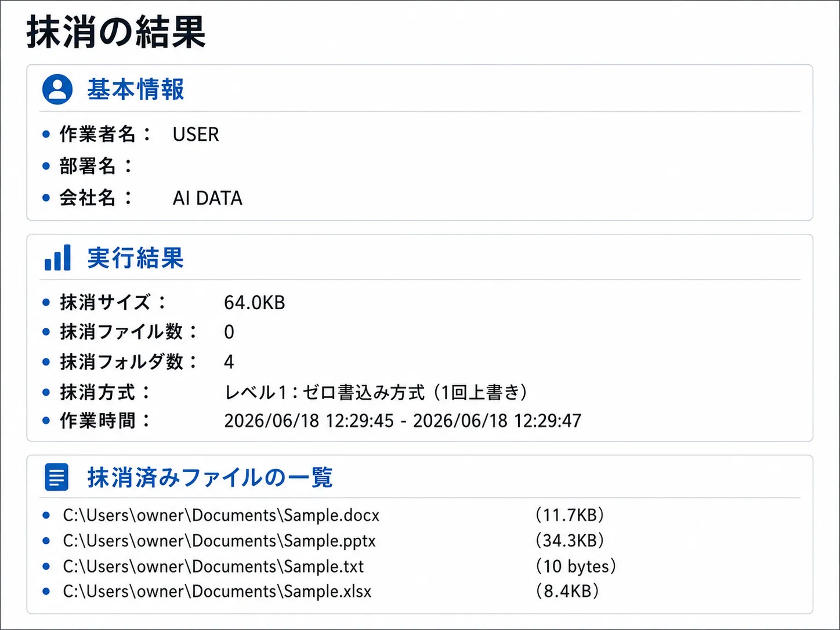Click the 抹消方式 label
This screenshot has width=840, height=630.
105,392
